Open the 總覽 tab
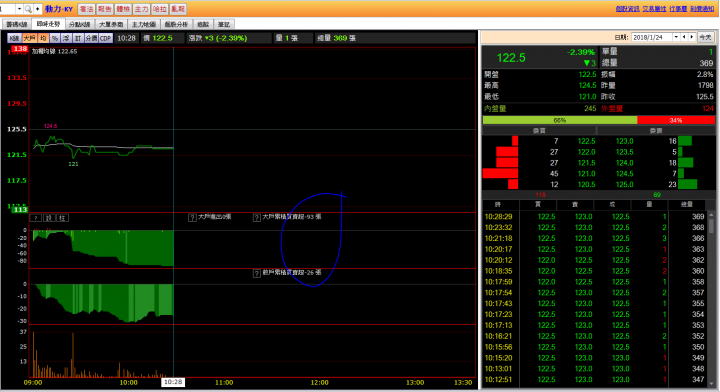Image resolution: width=720 pixels, height=392 pixels. (x=203, y=24)
